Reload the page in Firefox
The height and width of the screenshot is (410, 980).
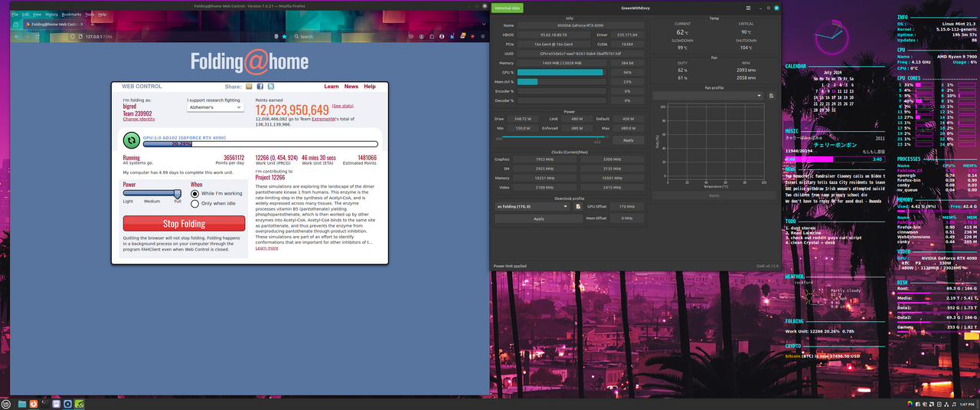click(36, 36)
